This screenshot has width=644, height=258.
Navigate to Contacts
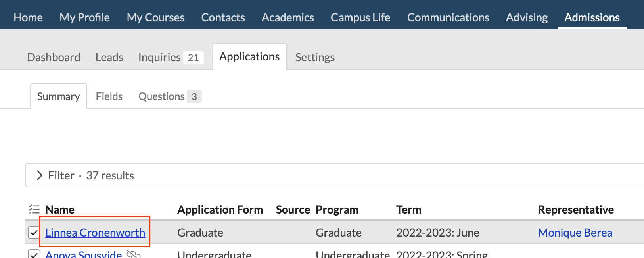pos(223,17)
